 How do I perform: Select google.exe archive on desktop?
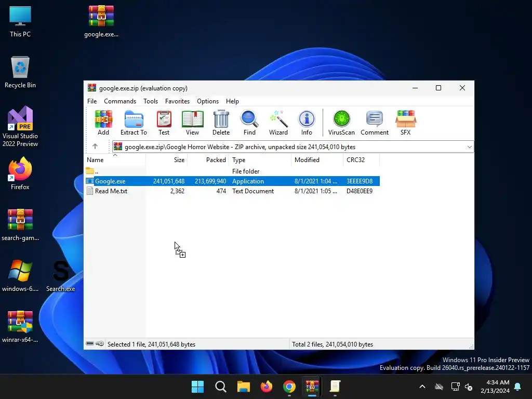click(101, 21)
